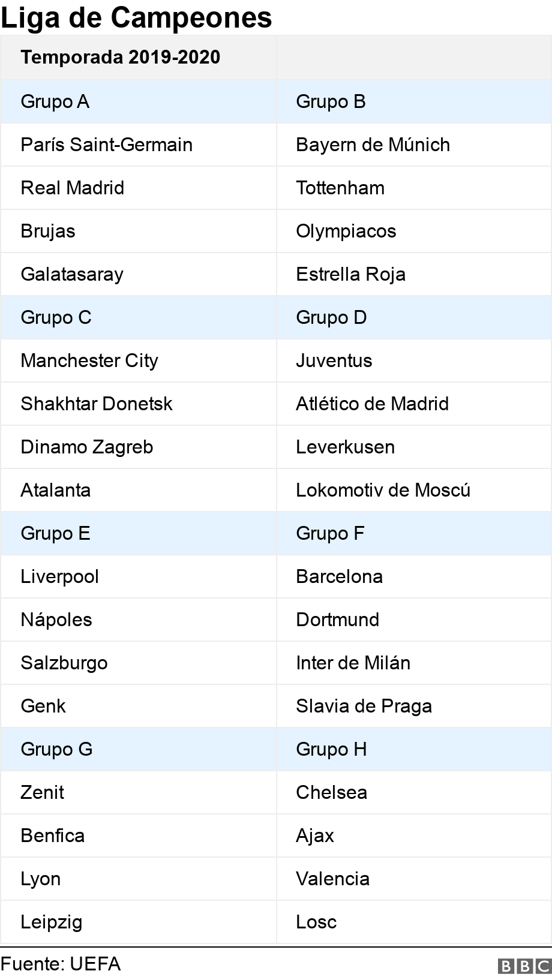Click the Leipzig table cell
552x980 pixels.
pyautogui.click(x=52, y=922)
